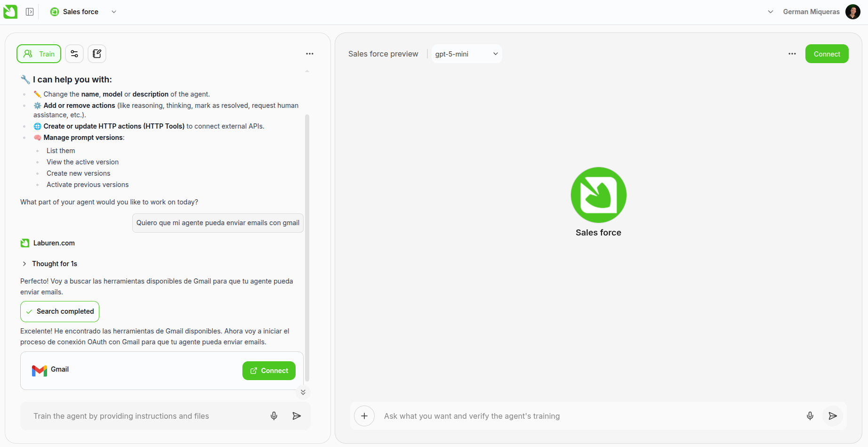Click the 'Add or remove actions' text
Viewport: 868px width, 447px height.
79,106
